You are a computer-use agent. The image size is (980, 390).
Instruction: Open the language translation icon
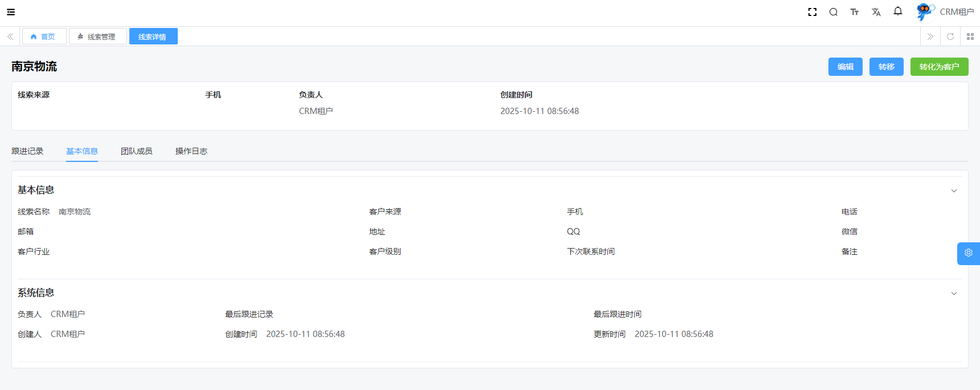[876, 12]
